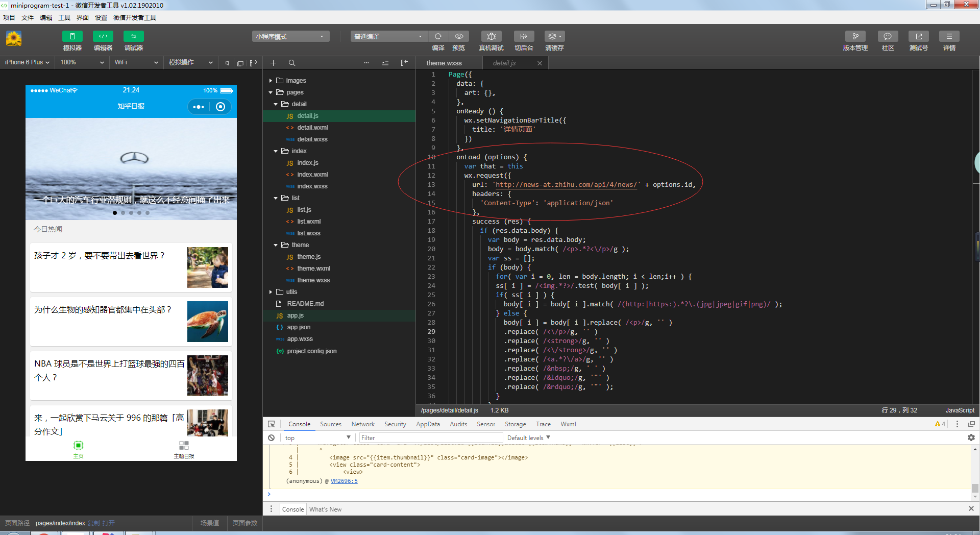Expand the images folder
Screen dimensions: 980x535
296,81
